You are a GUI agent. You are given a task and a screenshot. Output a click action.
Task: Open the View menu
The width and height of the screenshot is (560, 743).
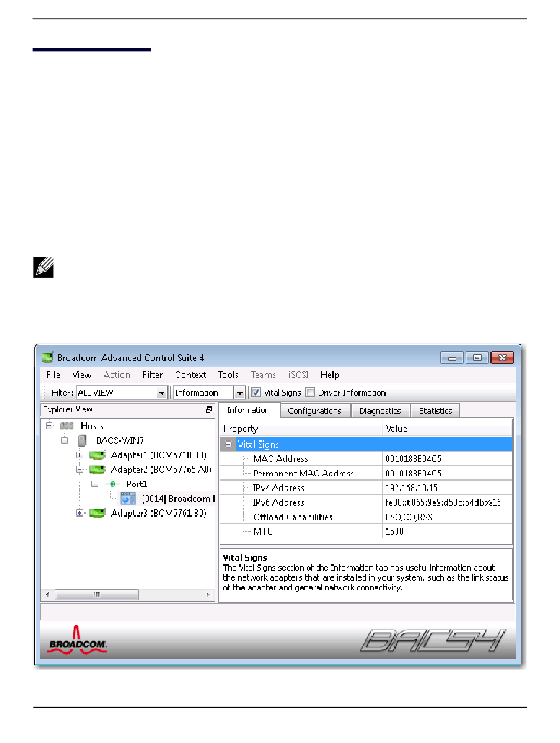pos(82,375)
